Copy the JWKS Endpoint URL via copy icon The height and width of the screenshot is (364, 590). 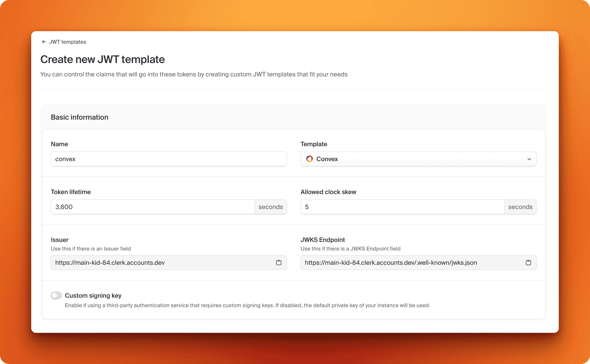pyautogui.click(x=528, y=263)
